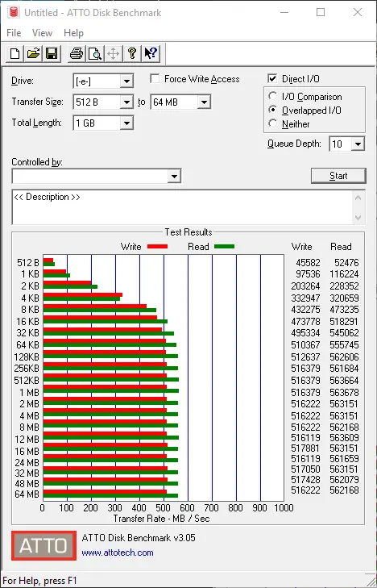Save results with the floppy disk icon
This screenshot has height=588, width=377.
point(52,53)
